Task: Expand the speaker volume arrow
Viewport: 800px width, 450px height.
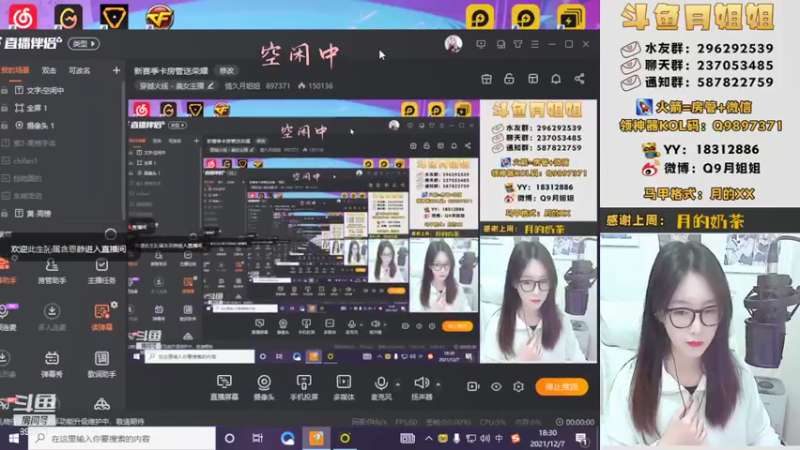Action: pos(438,384)
